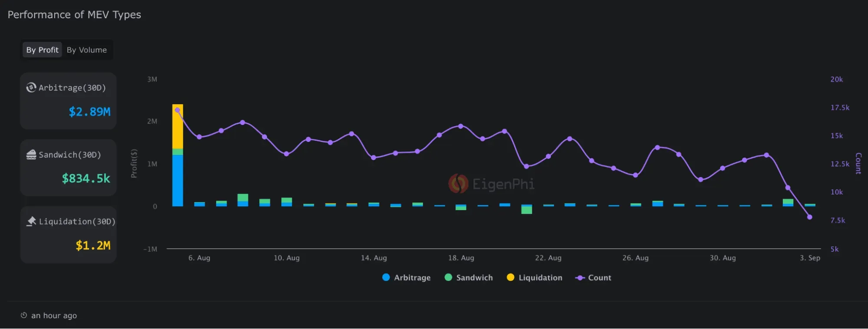
Task: Click the negative green Sandwich bar near 21 Aug
Action: pyautogui.click(x=527, y=210)
